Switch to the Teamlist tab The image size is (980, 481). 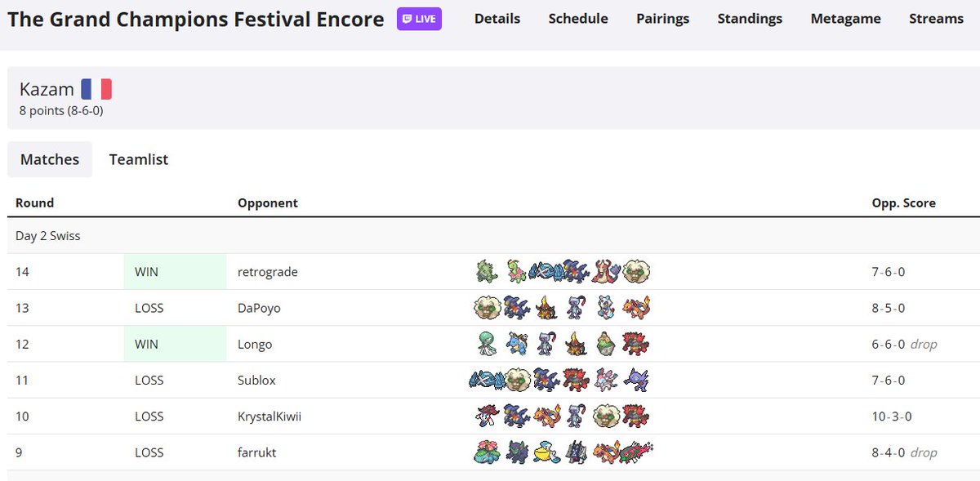pyautogui.click(x=139, y=159)
